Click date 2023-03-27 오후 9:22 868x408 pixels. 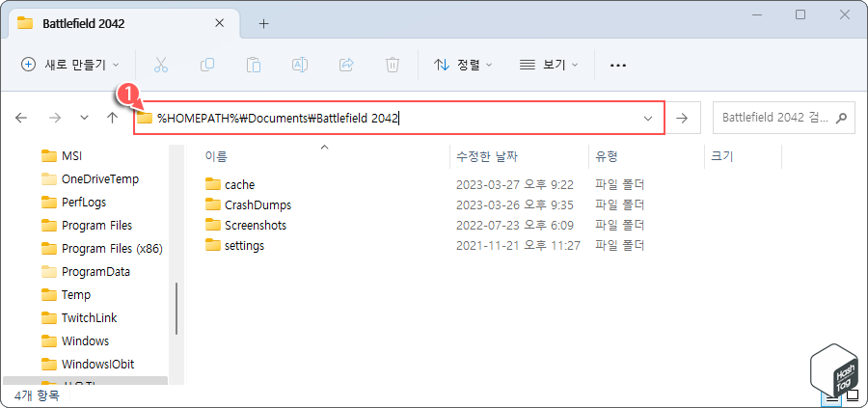(x=515, y=185)
